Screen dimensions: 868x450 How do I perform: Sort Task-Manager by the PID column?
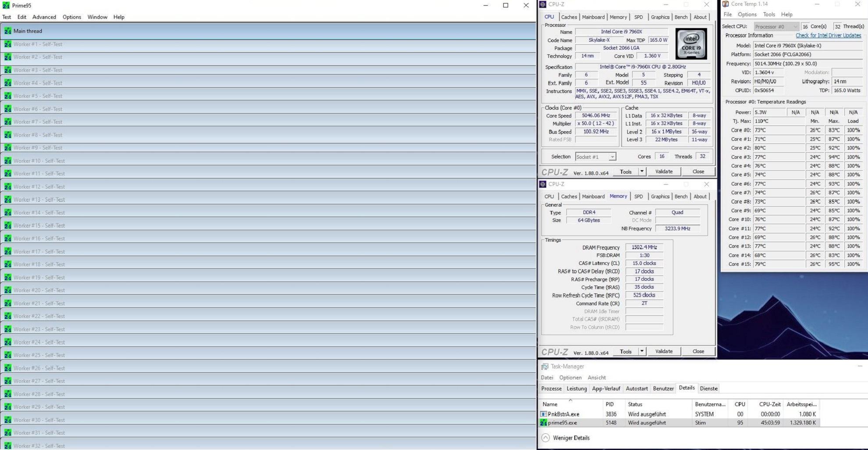pos(613,404)
